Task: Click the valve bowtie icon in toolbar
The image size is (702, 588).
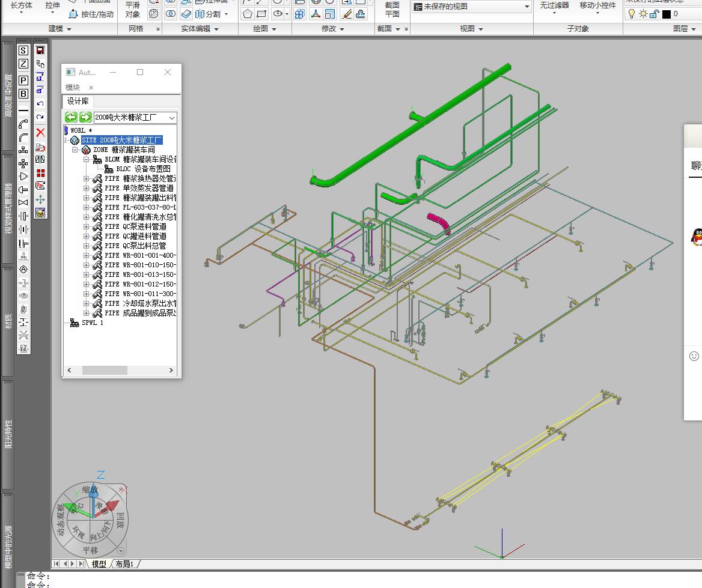Action: click(x=23, y=202)
